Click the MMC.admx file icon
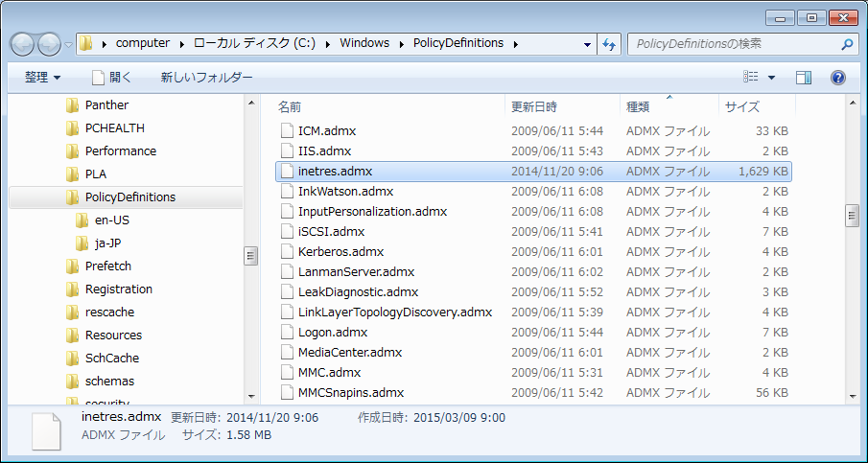868x463 pixels. point(286,372)
